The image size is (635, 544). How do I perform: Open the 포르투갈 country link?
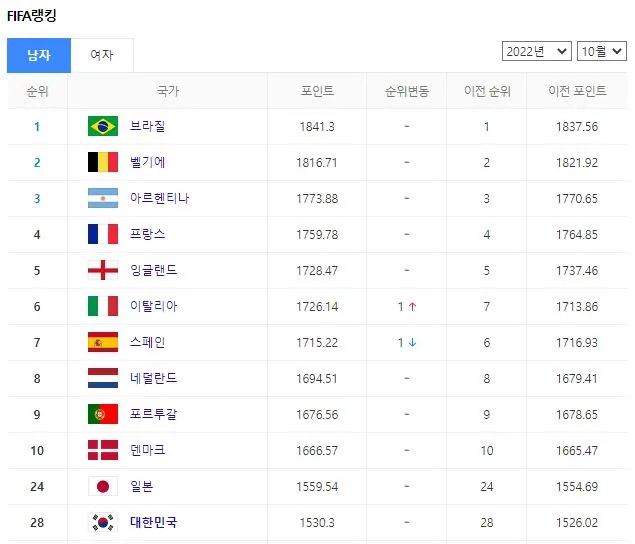(x=153, y=414)
